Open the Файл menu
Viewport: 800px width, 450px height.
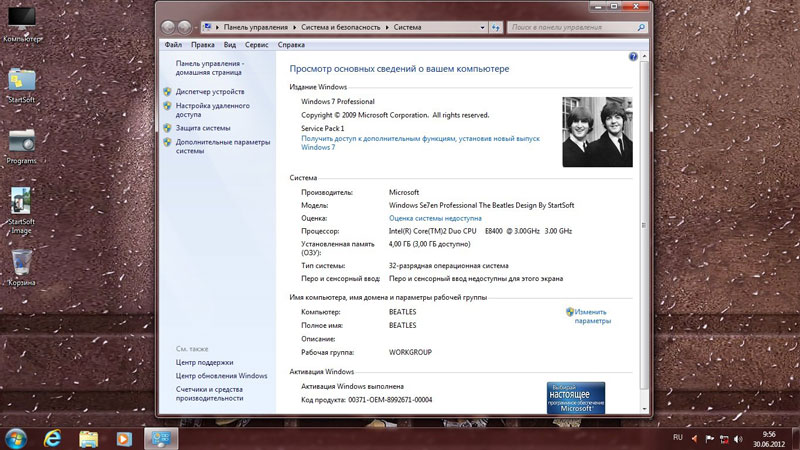click(x=173, y=45)
